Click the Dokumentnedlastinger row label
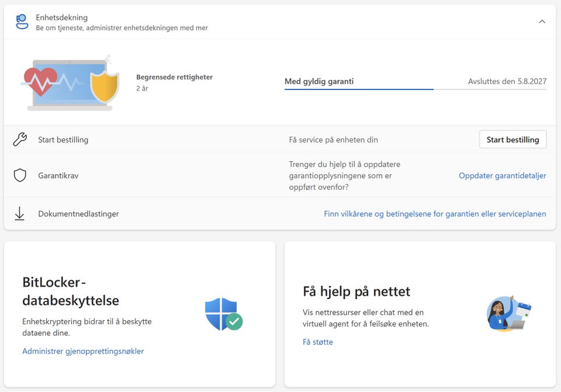This screenshot has width=561, height=392. pos(78,214)
